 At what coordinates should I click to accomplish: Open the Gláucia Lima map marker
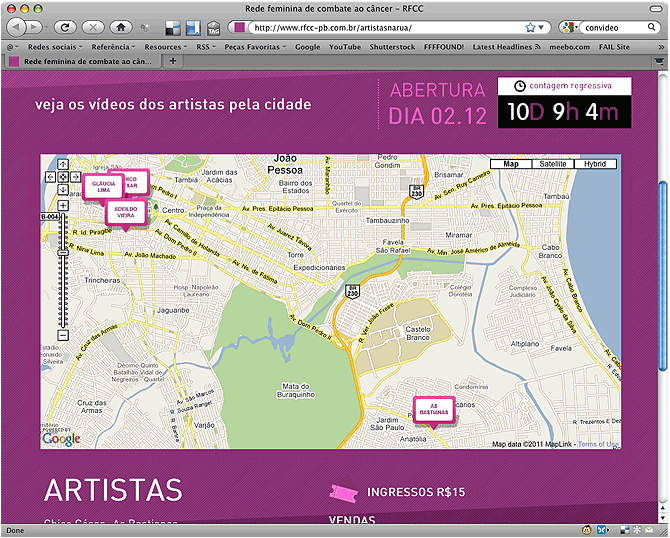point(103,187)
